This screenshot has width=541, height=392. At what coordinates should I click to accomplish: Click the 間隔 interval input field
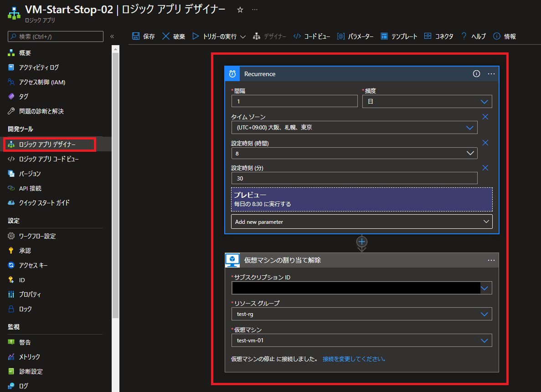pyautogui.click(x=294, y=102)
